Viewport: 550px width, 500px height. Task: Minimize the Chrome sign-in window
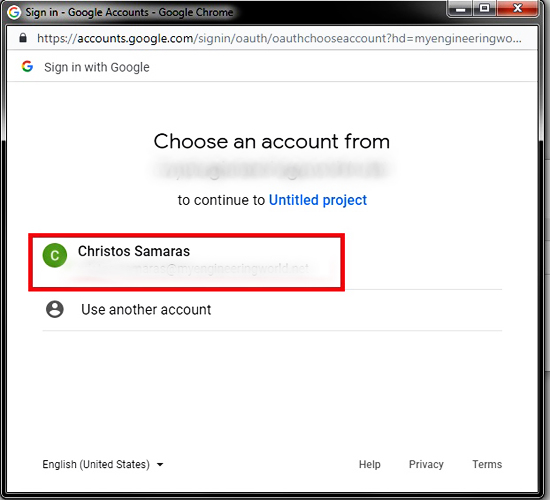coord(460,8)
